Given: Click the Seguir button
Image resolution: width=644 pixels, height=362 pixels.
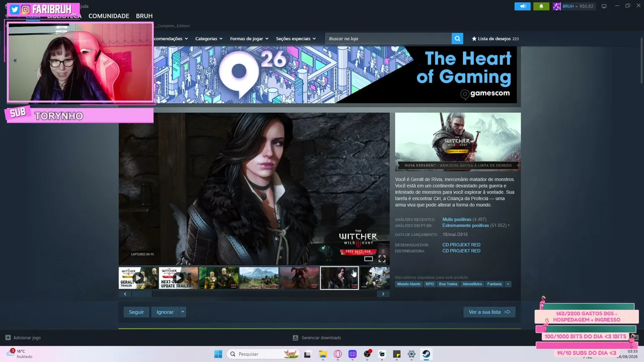Looking at the screenshot, I should (x=136, y=312).
